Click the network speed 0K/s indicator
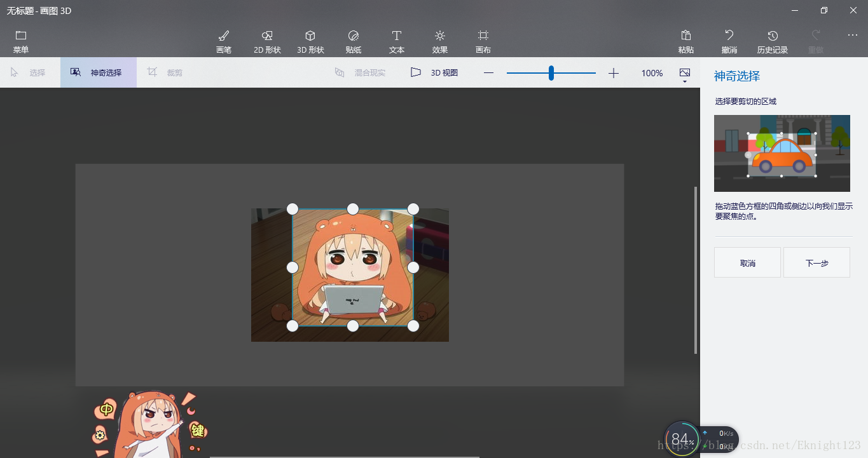 (x=720, y=440)
